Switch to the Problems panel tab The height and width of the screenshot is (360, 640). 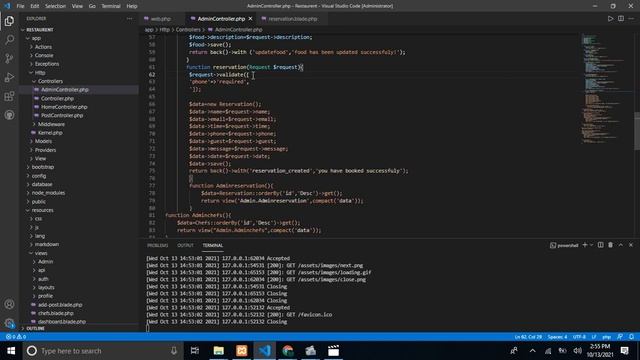click(158, 245)
